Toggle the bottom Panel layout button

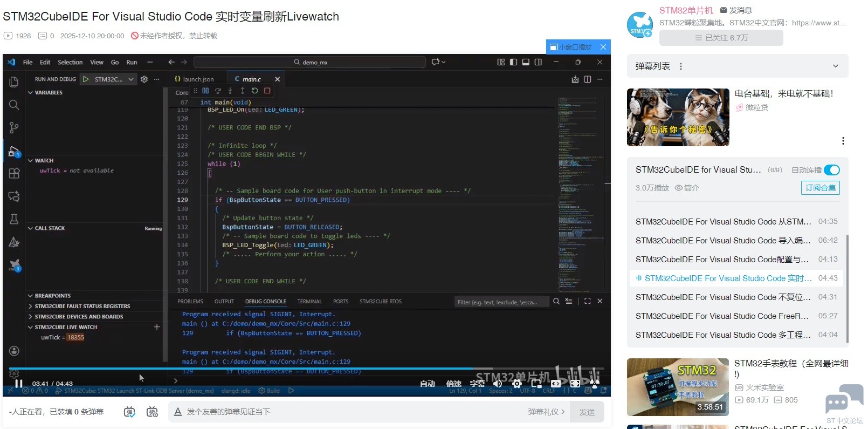[x=526, y=62]
